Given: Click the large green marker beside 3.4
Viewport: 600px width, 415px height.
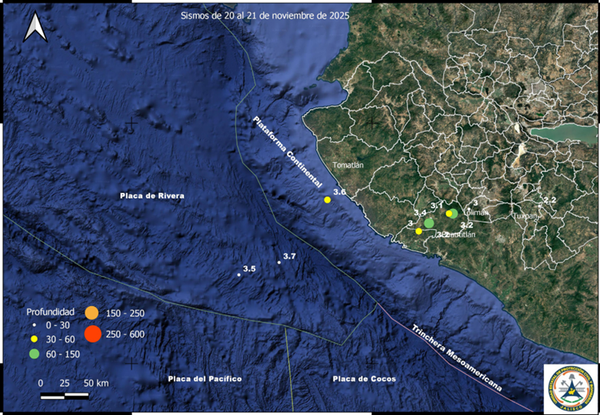Looking at the screenshot, I should click(429, 223).
